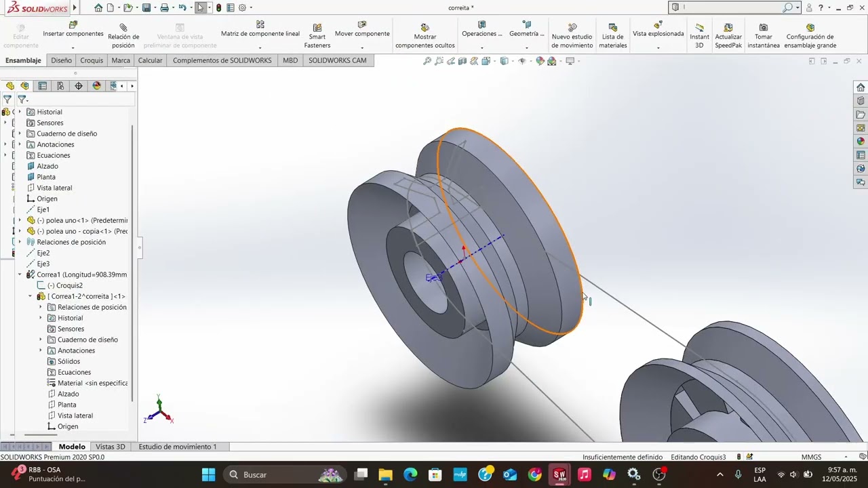Expand Operaciones dropdown arrow
The image size is (868, 488).
point(481,47)
